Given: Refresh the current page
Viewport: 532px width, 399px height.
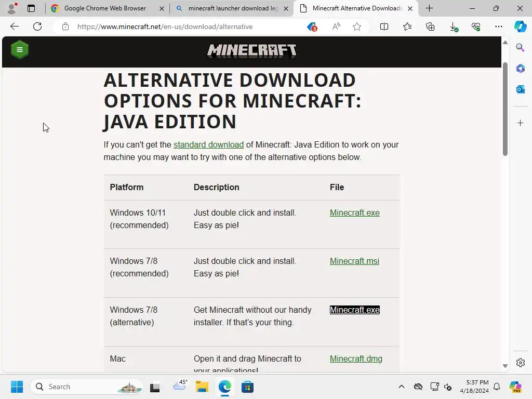Looking at the screenshot, I should pyautogui.click(x=37, y=26).
